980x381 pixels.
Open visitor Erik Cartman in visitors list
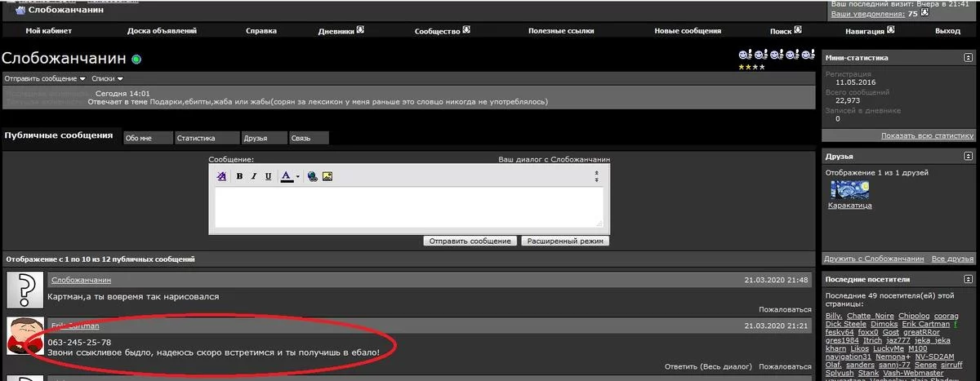click(x=927, y=325)
